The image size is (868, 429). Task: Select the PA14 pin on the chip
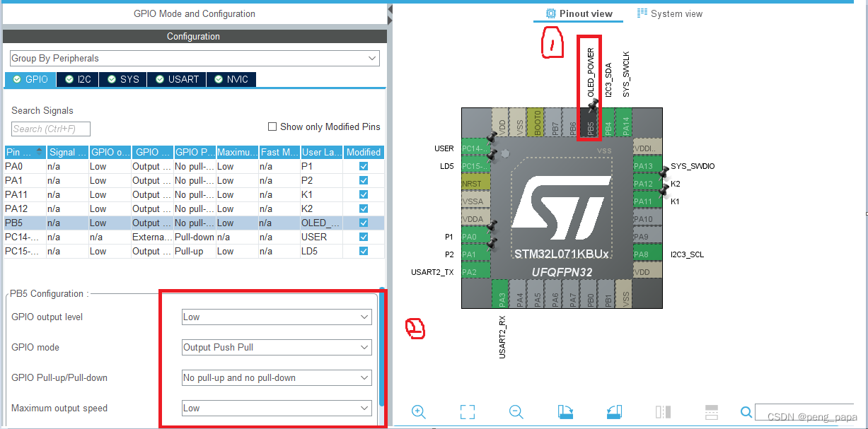click(x=625, y=123)
